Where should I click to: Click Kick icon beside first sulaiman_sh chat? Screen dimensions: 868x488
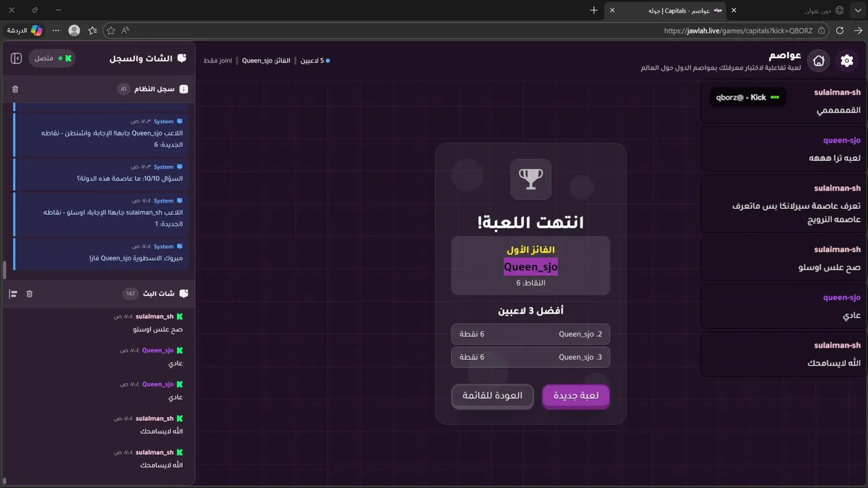180,317
